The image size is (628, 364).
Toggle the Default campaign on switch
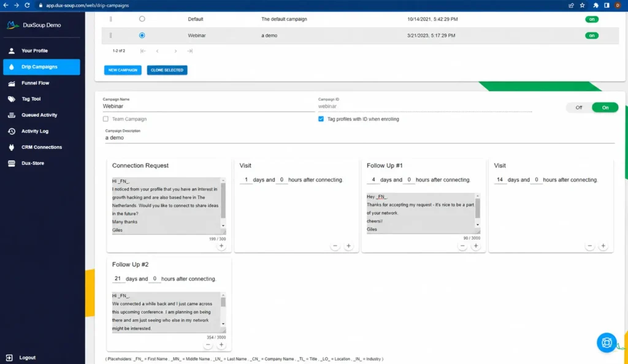tap(592, 19)
